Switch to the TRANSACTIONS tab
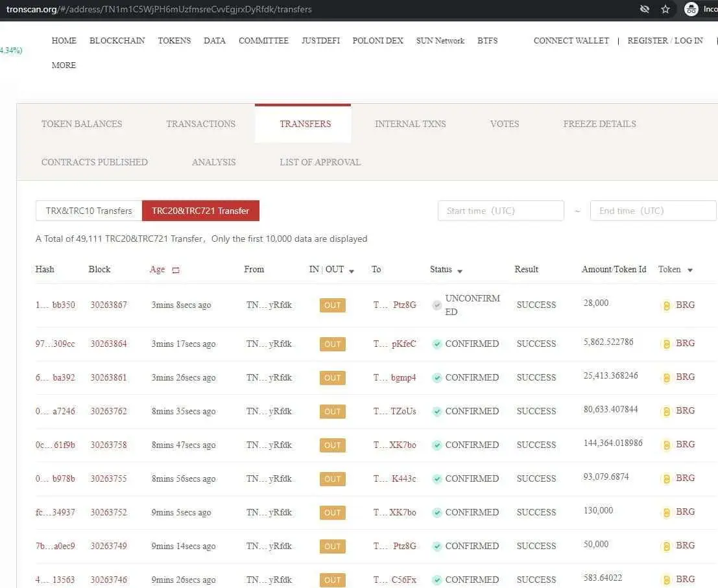Screen dimensions: 718x588 click(200, 124)
